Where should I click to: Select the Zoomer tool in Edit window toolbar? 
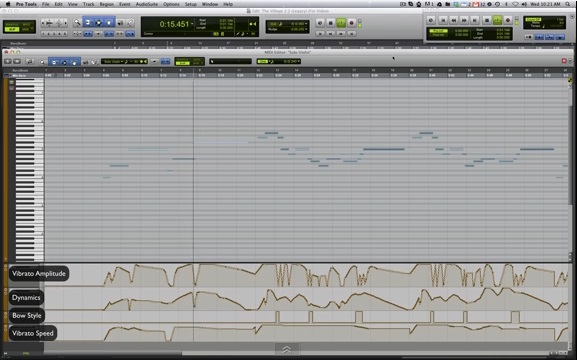click(77, 23)
